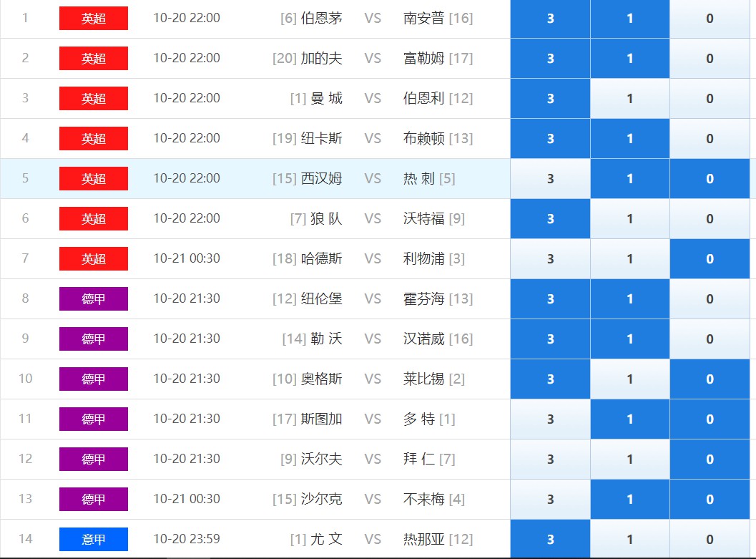
Task: Open home team 尤文 in row 14
Action: pyautogui.click(x=326, y=539)
